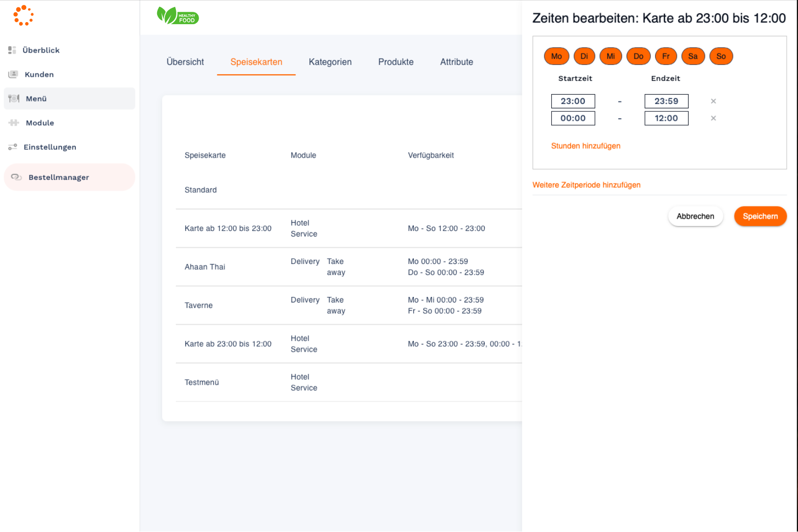Click the Module puzzle icon
798x532 pixels.
[14, 123]
